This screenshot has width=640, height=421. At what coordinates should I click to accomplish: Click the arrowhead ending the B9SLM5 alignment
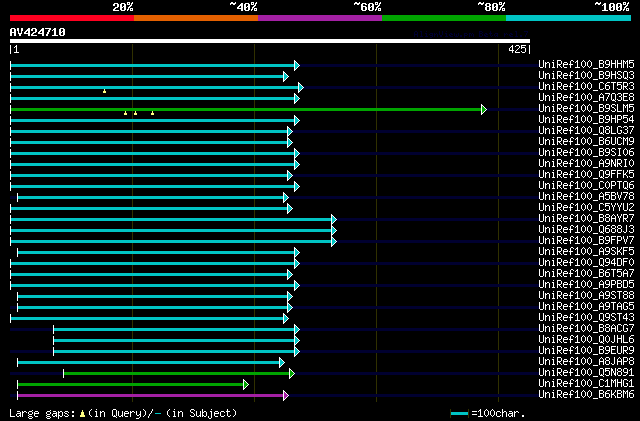point(484,109)
